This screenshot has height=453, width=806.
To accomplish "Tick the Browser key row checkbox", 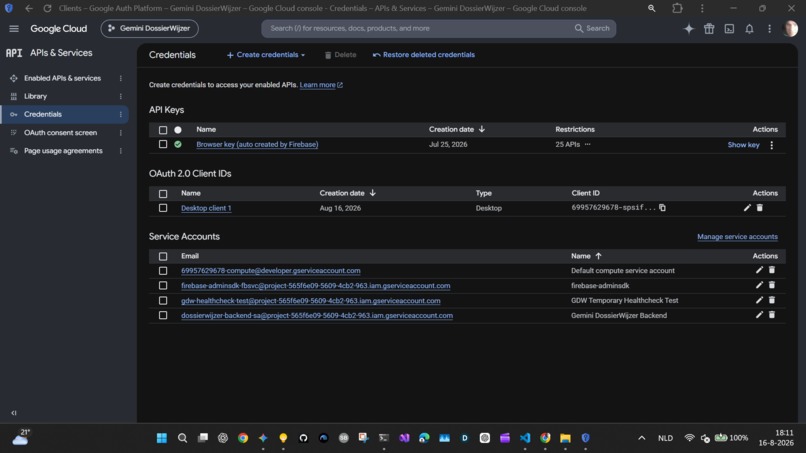I will tap(163, 144).
